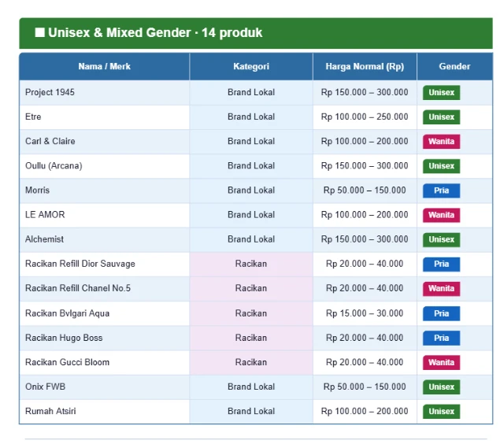Click the price cell for Project 1945

click(x=365, y=93)
